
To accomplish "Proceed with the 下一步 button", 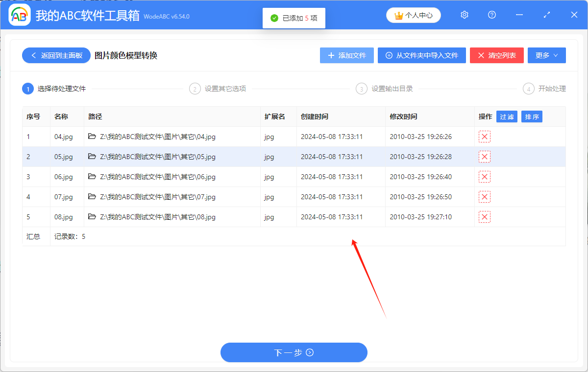I will click(x=294, y=352).
